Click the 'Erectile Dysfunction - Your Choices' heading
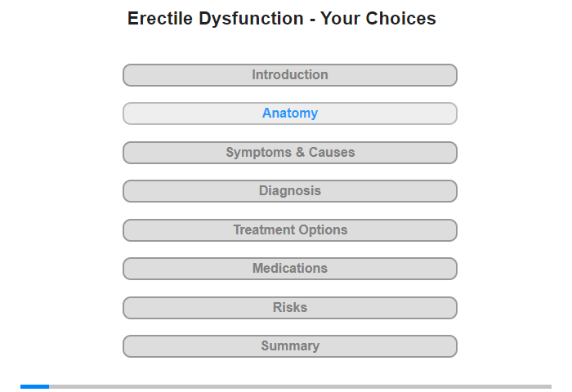The width and height of the screenshot is (572, 392). pyautogui.click(x=282, y=18)
